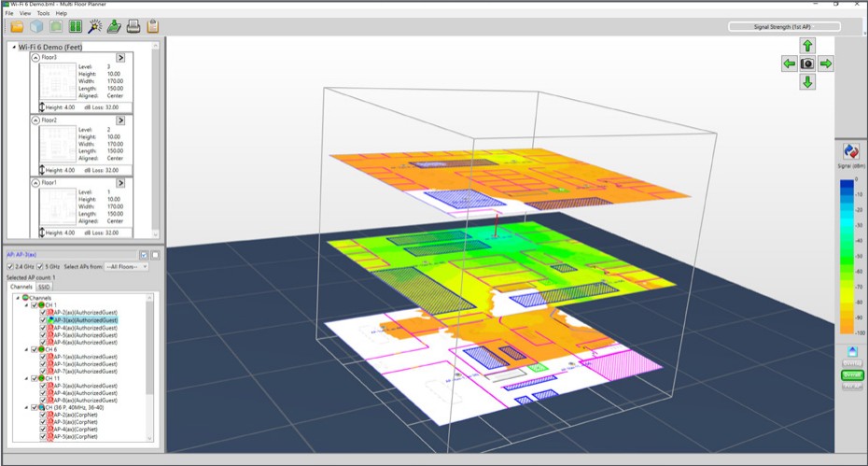Viewport: 868px width, 466px height.
Task: Pan view with the green up arrow
Action: 807,46
